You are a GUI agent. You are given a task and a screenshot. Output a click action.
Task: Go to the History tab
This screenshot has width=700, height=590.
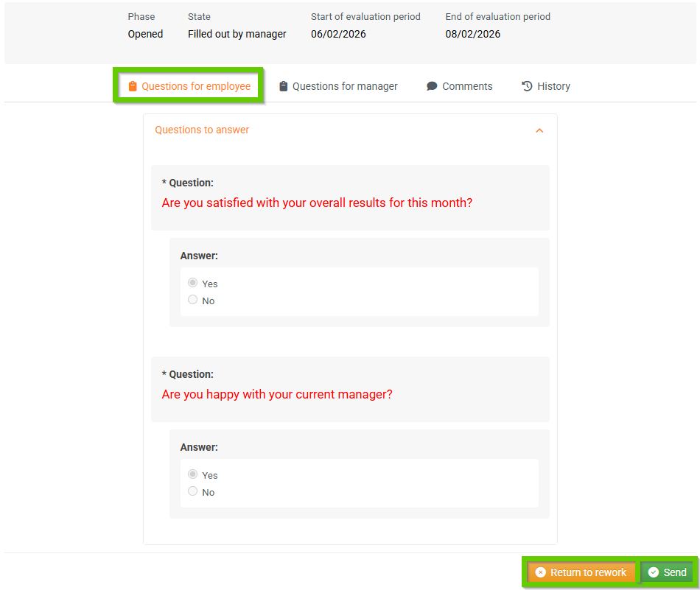[x=553, y=86]
